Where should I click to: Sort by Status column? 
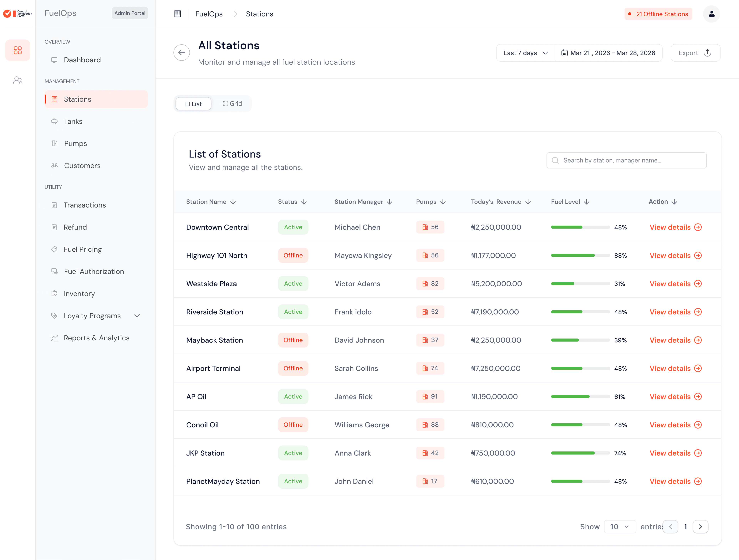[292, 202]
